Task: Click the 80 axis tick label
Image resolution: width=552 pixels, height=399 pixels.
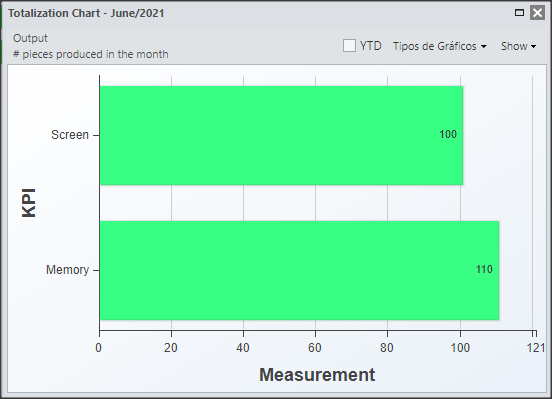Action: [387, 348]
